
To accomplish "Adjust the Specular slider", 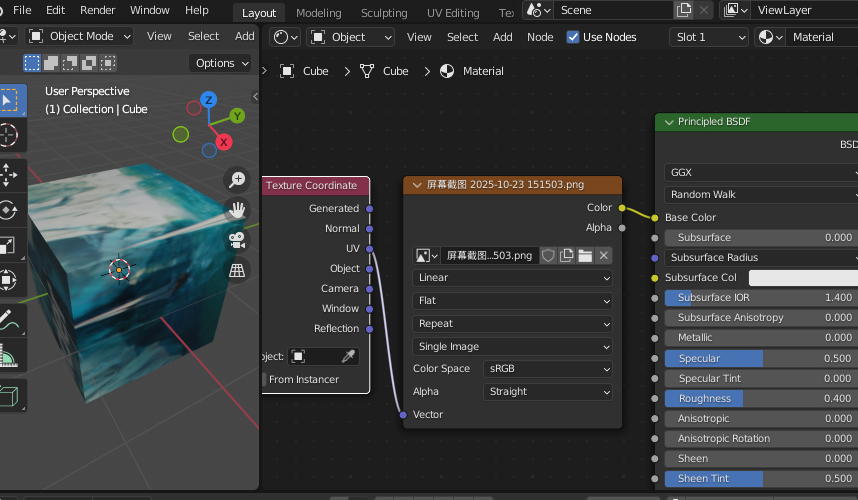I will (761, 359).
